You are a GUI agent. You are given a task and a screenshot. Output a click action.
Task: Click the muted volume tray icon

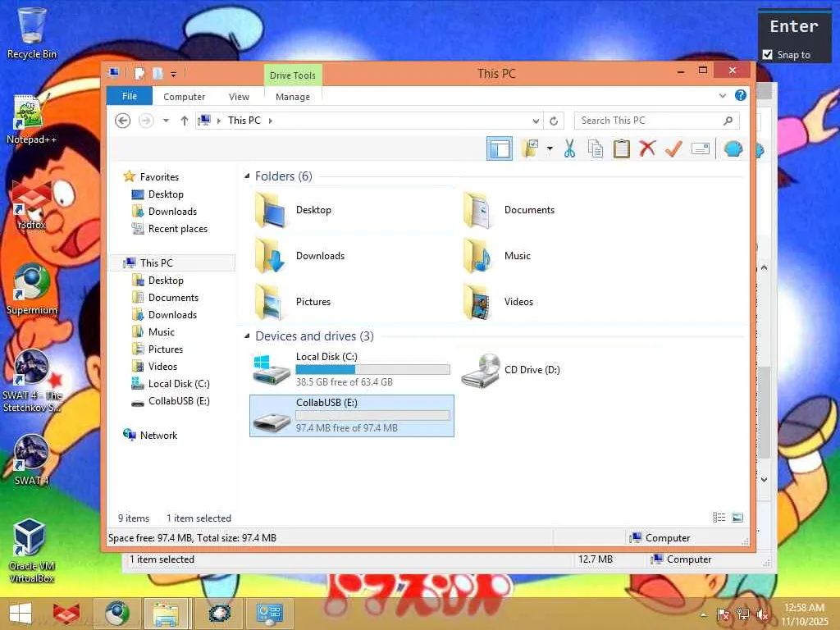tap(762, 614)
